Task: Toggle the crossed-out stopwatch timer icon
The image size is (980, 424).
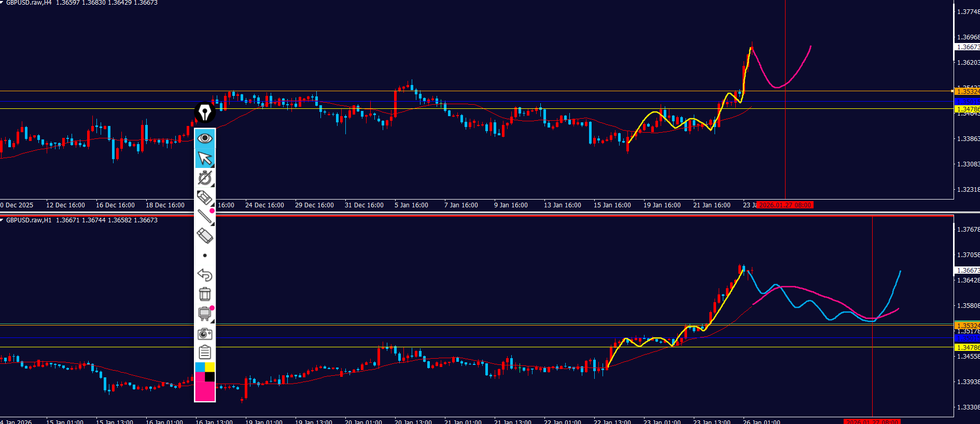Action: (205, 178)
